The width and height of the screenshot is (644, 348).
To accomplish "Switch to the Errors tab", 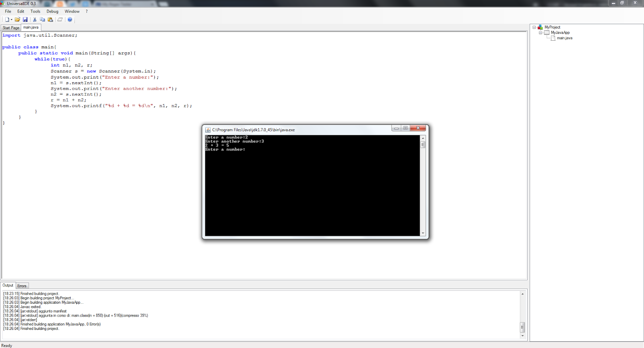I will [22, 286].
